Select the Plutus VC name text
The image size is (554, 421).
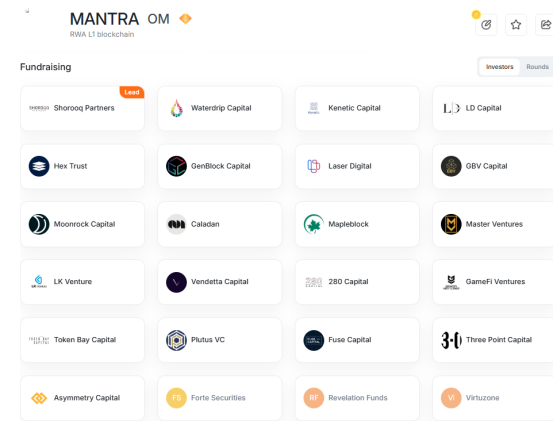click(x=208, y=340)
